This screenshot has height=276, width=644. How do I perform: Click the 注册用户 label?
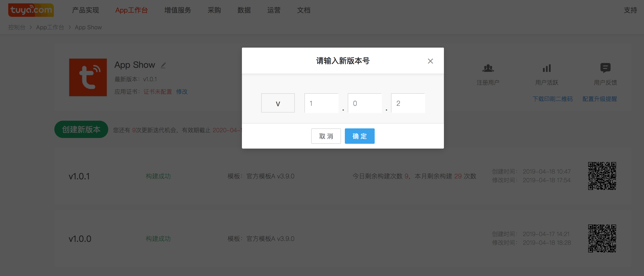pos(488,82)
